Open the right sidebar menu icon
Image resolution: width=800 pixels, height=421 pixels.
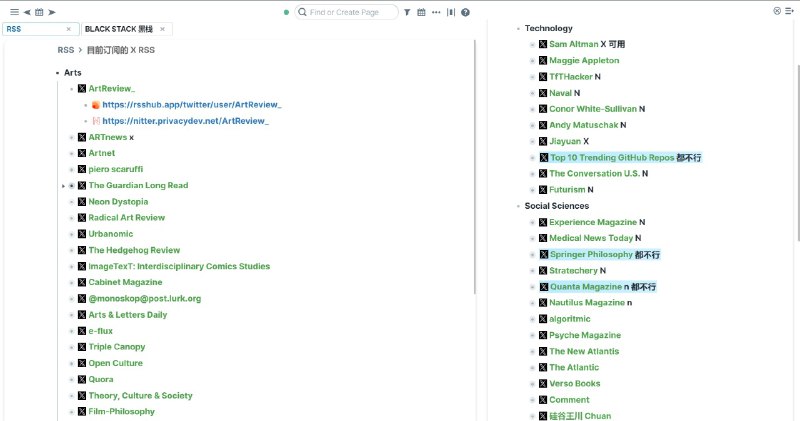(x=789, y=11)
